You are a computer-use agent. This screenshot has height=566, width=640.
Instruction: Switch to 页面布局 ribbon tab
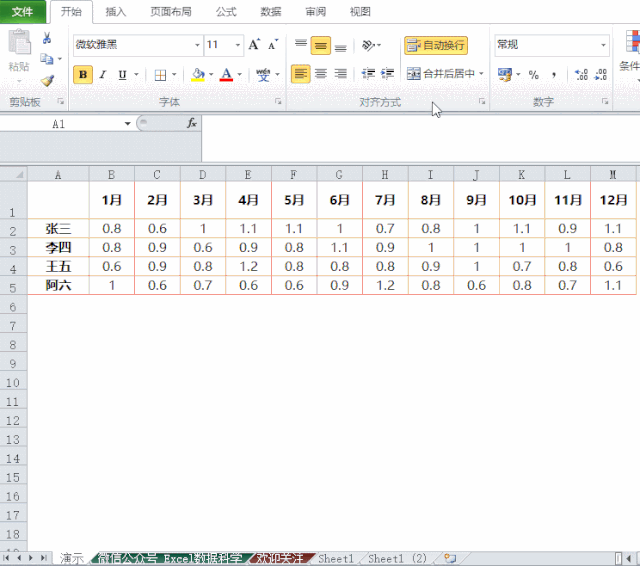pyautogui.click(x=171, y=12)
